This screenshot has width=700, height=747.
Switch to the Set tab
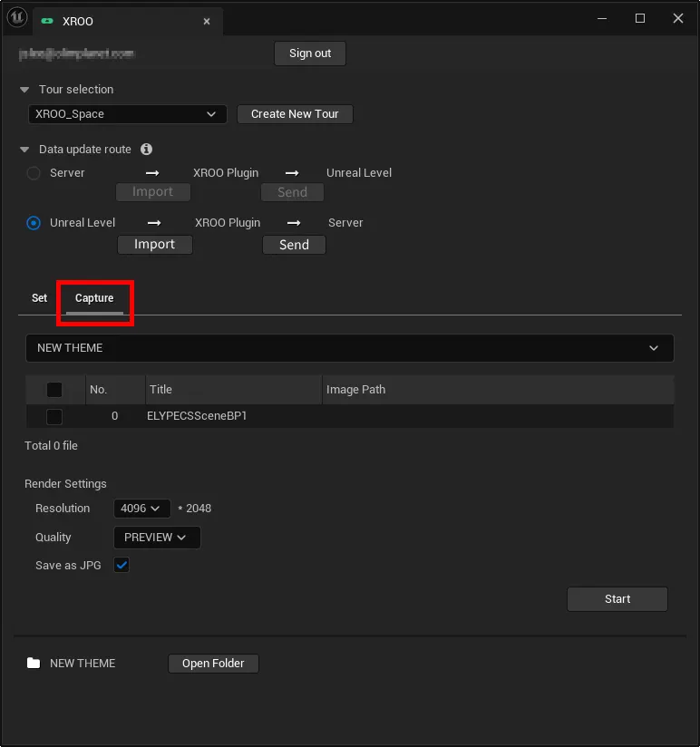point(40,298)
